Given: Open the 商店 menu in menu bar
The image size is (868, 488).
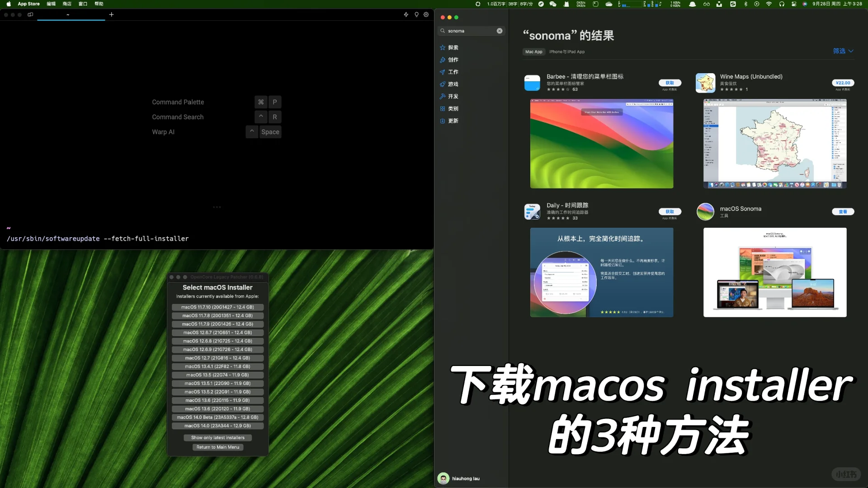Looking at the screenshot, I should 67,4.
